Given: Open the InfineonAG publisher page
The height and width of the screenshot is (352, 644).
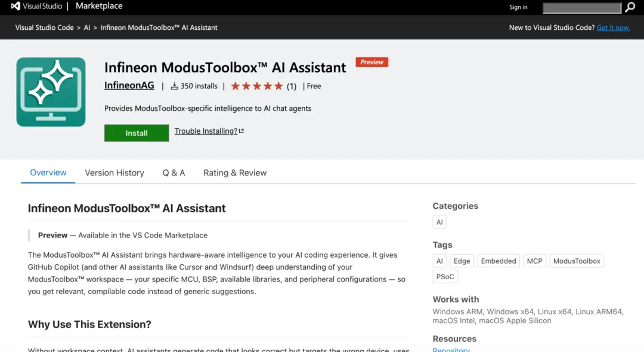Looking at the screenshot, I should coord(129,85).
